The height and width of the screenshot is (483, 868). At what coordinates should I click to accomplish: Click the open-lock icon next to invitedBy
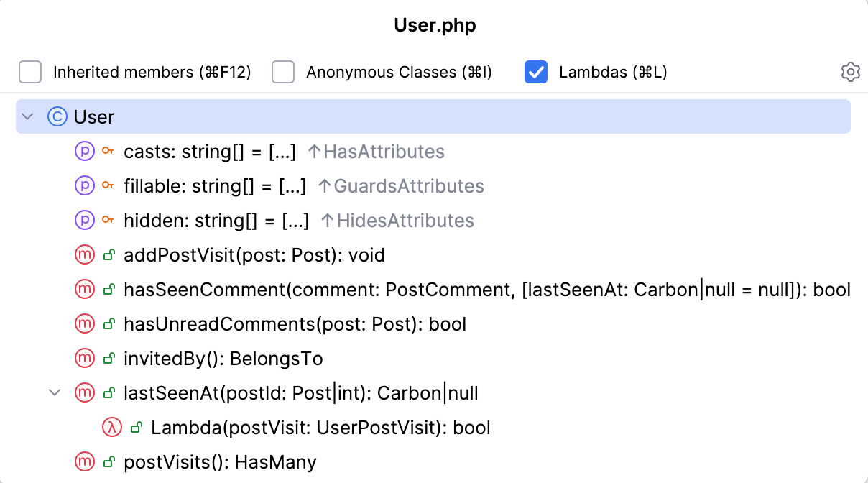pos(107,359)
